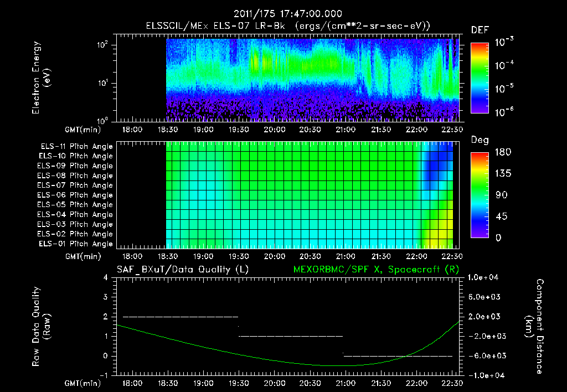Select the ELS-10 Pitch Angle row label
The image size is (567, 392).
click(76, 156)
